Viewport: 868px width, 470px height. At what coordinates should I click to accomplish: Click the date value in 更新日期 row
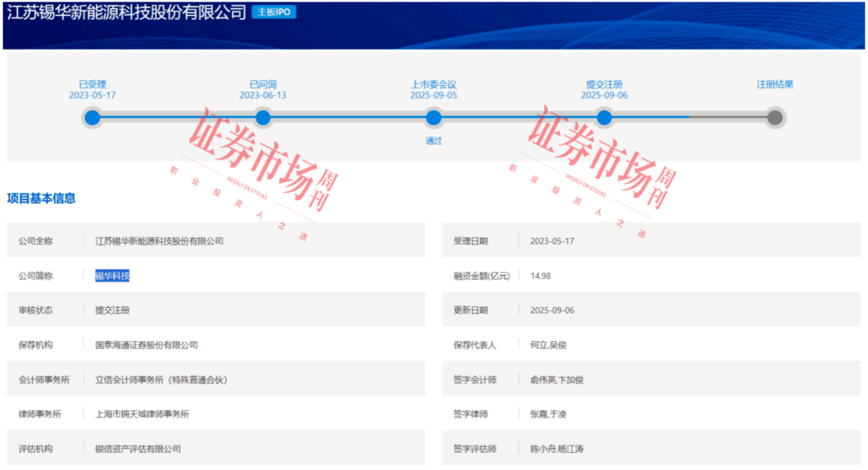point(552,310)
